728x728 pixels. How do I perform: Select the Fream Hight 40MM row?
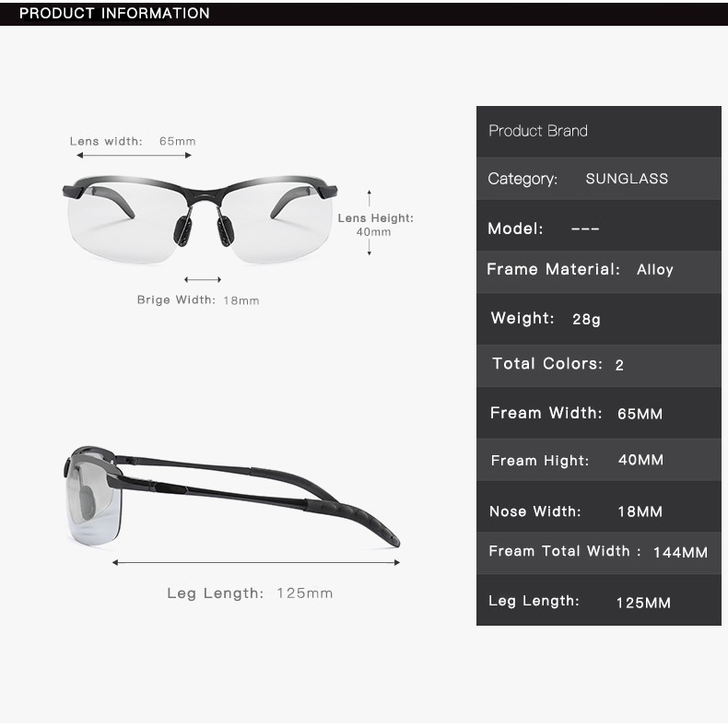coord(598,460)
